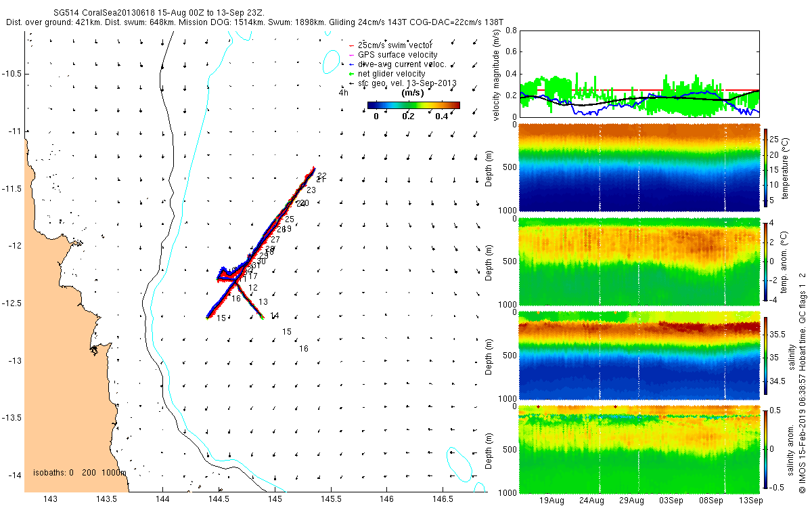This screenshot has height=508, width=812.
Task: Click the green net glider velocity legend marker
Action: [351, 73]
